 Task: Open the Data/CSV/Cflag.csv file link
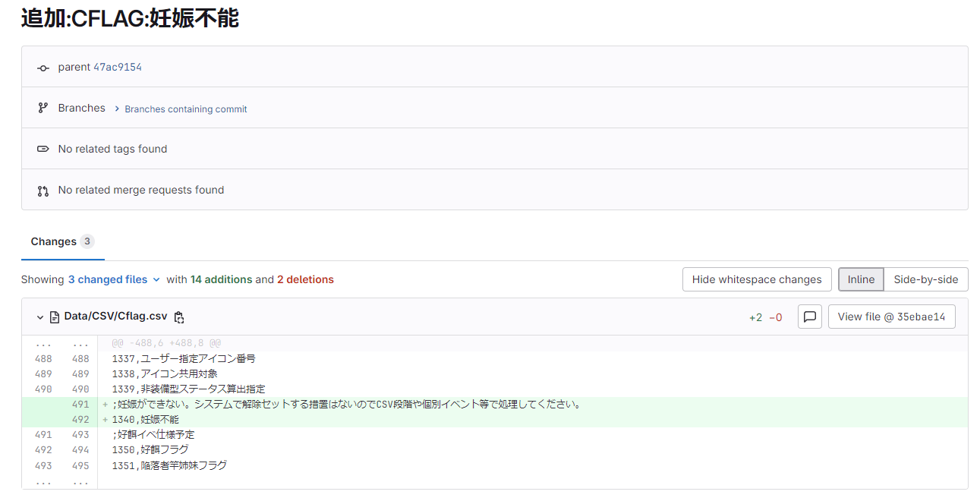115,317
